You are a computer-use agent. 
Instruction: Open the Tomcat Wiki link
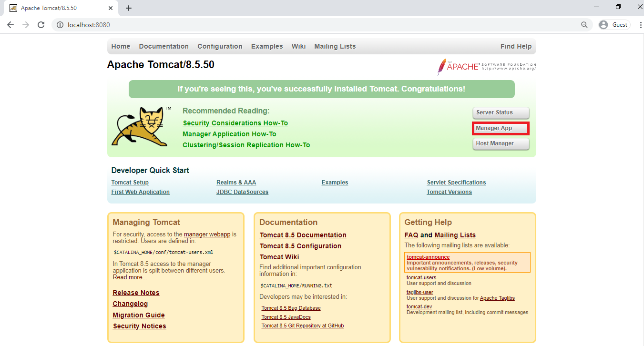(x=279, y=257)
